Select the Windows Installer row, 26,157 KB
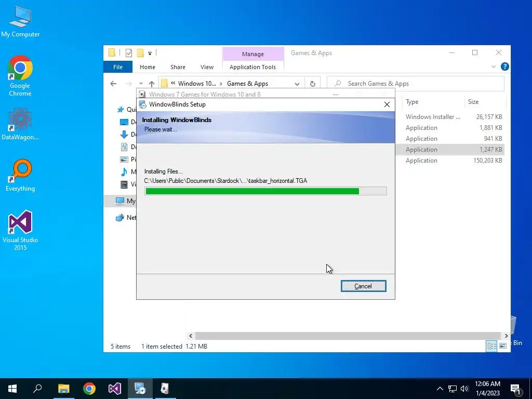Image resolution: width=532 pixels, height=399 pixels. coord(450,117)
